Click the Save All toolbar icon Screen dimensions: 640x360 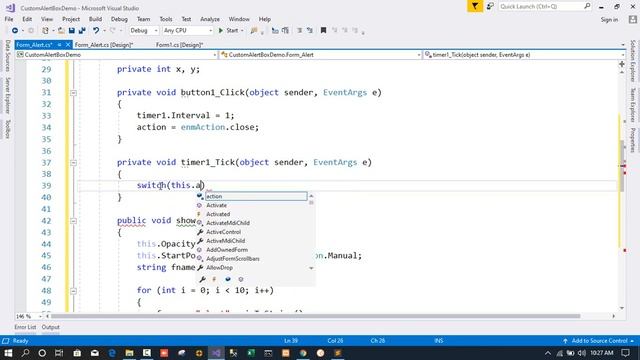[82, 31]
